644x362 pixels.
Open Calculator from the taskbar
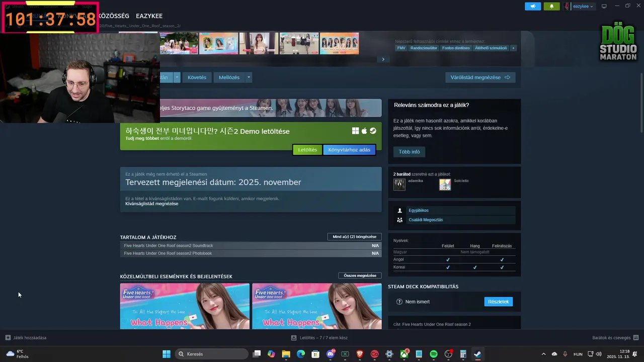(463, 354)
